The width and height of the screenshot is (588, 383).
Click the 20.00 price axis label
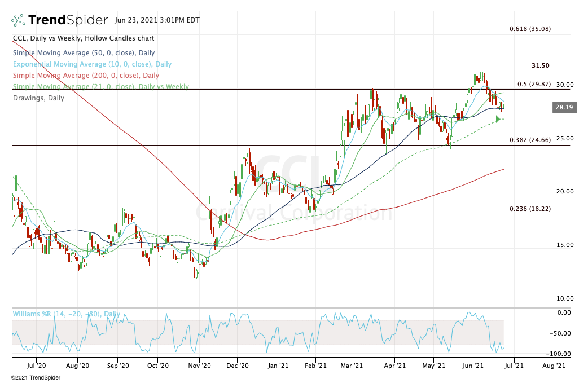[565, 192]
